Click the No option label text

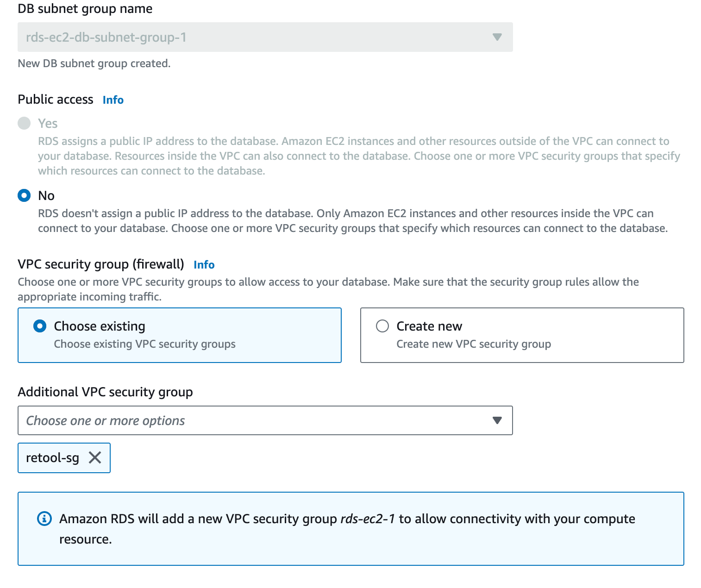tap(46, 195)
